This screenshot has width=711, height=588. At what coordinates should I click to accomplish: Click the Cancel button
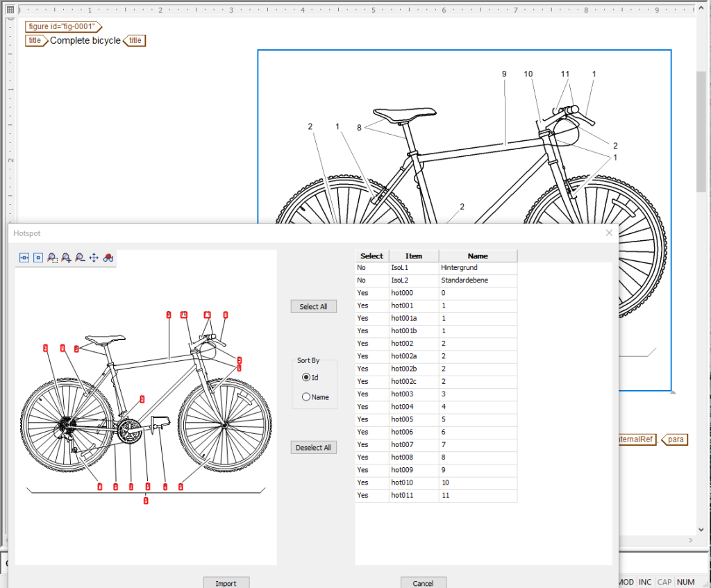coord(424,583)
